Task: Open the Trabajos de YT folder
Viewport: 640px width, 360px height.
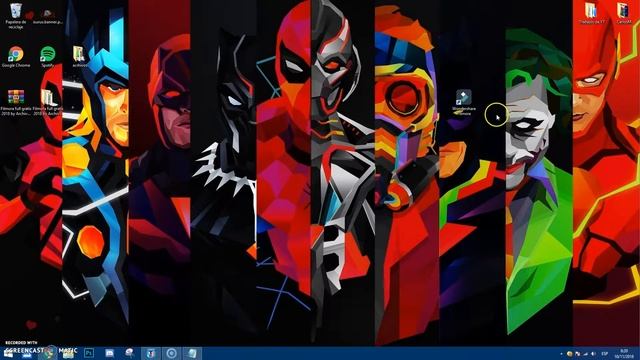Action: click(591, 13)
